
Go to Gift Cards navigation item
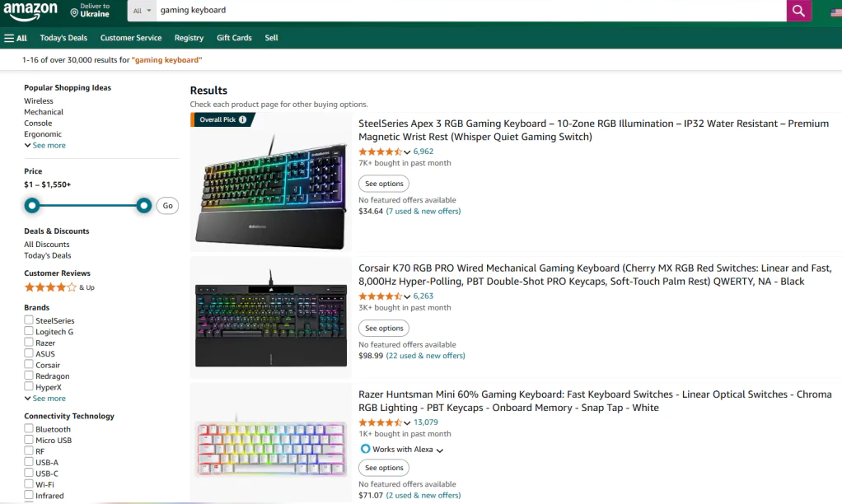point(234,38)
